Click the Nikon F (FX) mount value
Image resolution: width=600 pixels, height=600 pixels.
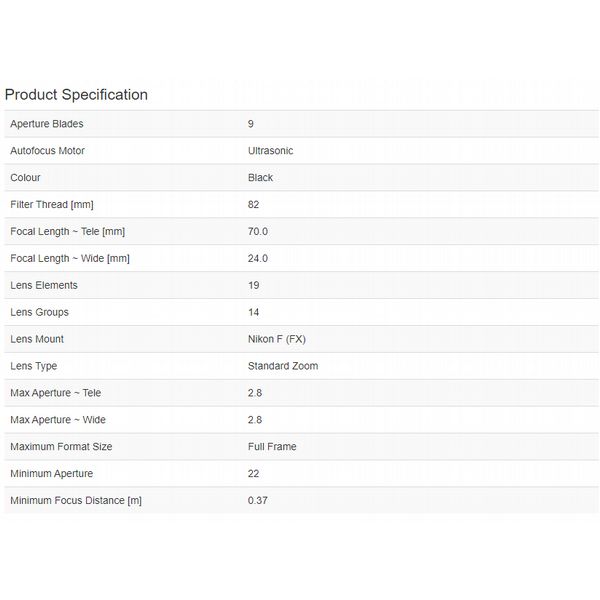click(x=276, y=339)
